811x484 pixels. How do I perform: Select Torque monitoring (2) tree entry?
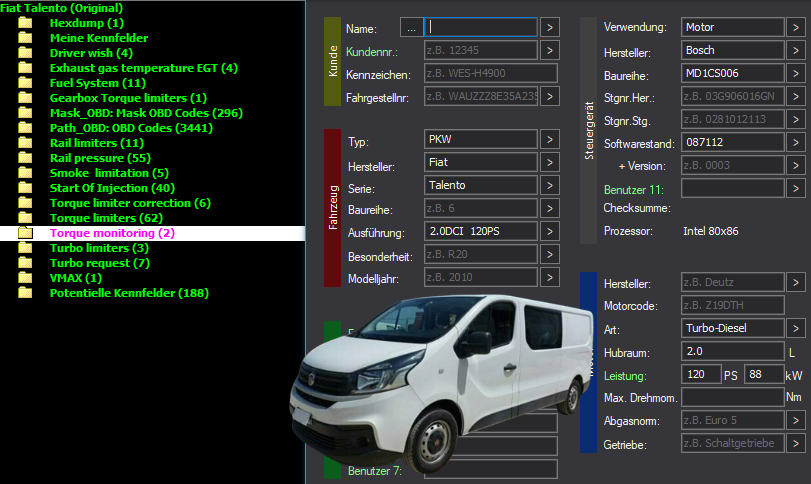click(x=112, y=233)
